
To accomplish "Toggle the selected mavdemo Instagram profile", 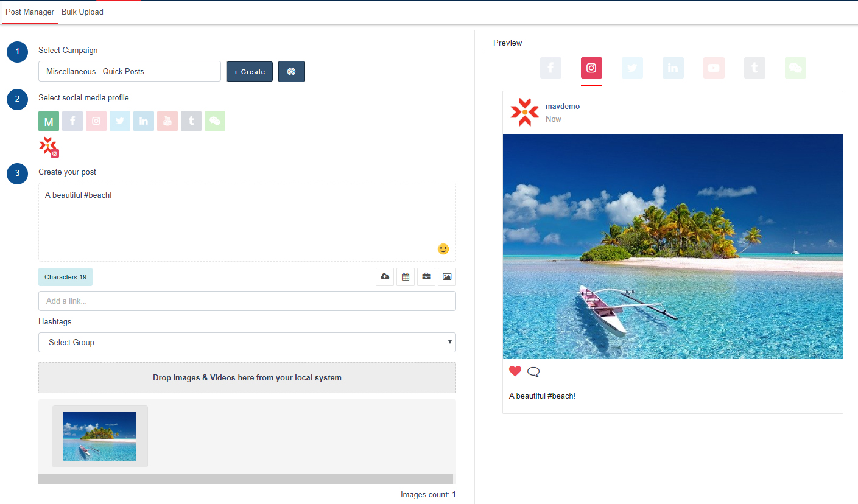I will [x=49, y=147].
